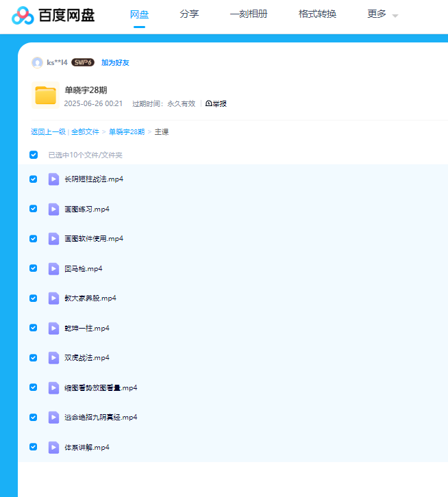This screenshot has width=448, height=497.
Task: Uncheck 画图练习.mp4 checkbox
Action: [x=34, y=209]
